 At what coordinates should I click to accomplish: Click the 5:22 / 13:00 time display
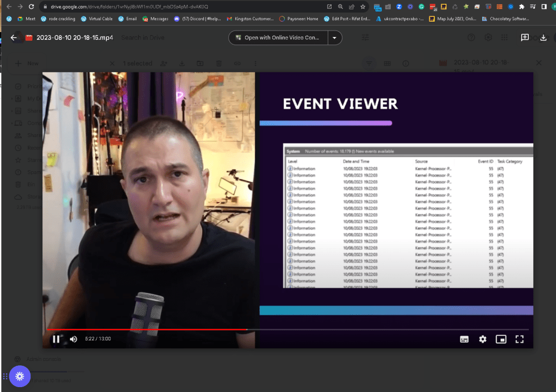(98, 339)
